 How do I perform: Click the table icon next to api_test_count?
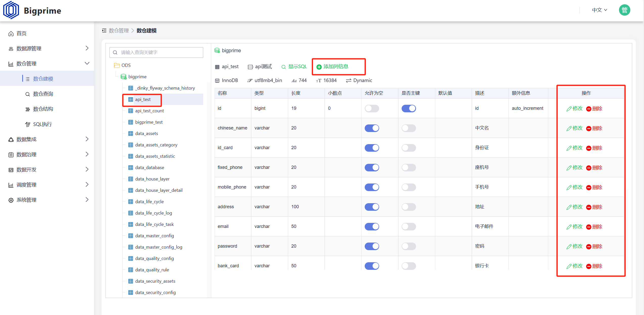(x=131, y=111)
